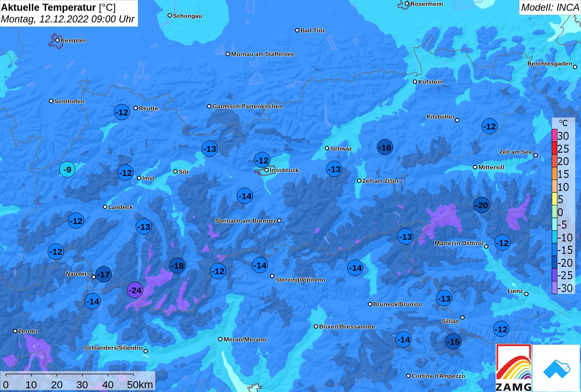Click the Rosenheim city label

tap(427, 4)
